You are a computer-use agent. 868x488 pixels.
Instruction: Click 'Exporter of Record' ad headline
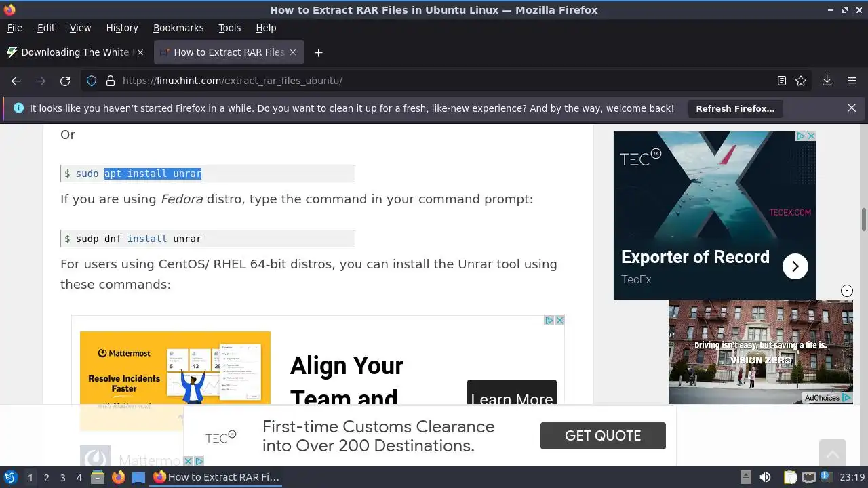[x=695, y=257]
